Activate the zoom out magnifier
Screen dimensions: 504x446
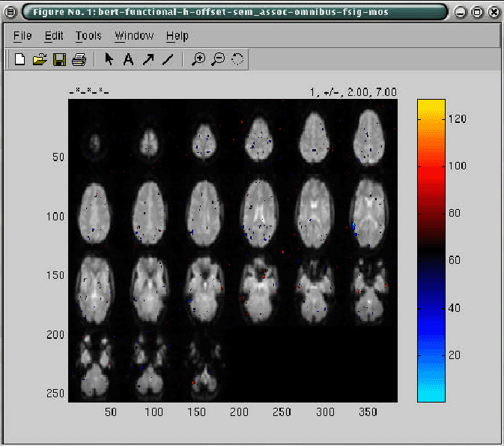pos(218,60)
